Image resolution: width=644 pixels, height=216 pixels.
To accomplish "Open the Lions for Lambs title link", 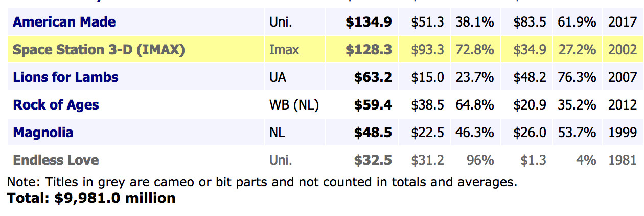I will pos(66,77).
